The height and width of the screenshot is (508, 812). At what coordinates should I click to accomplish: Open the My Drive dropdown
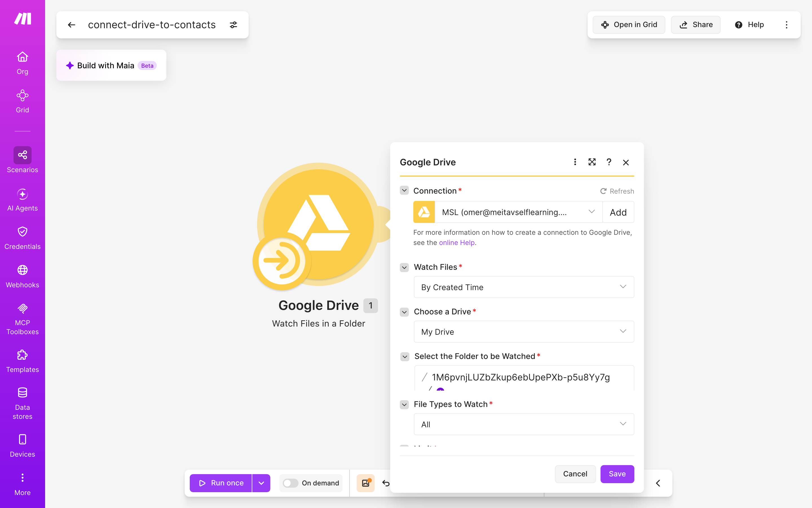pyautogui.click(x=524, y=332)
